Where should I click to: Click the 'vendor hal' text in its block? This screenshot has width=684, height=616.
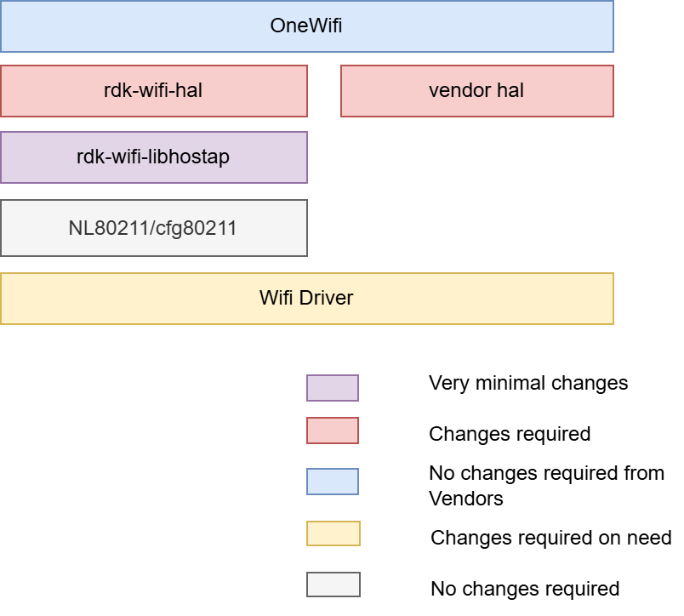(x=476, y=90)
